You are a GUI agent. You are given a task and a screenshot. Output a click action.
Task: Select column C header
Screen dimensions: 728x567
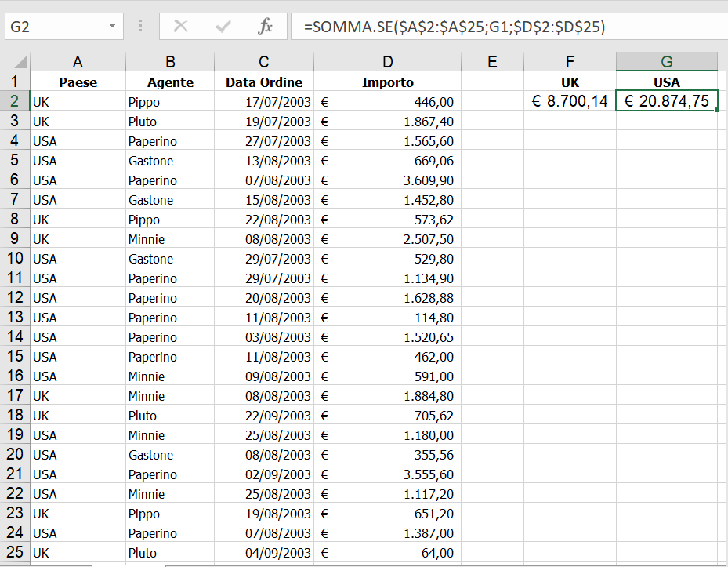point(264,61)
